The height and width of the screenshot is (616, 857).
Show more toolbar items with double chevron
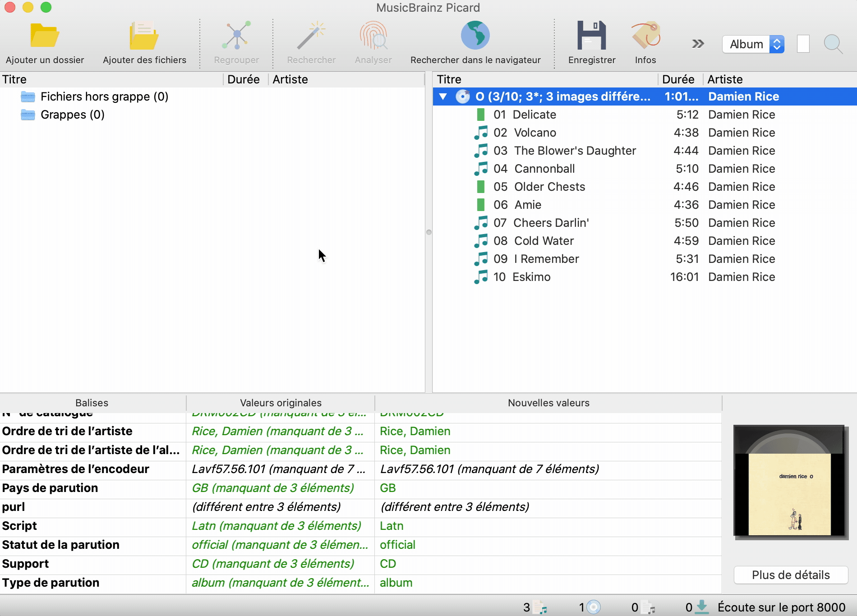click(x=698, y=44)
